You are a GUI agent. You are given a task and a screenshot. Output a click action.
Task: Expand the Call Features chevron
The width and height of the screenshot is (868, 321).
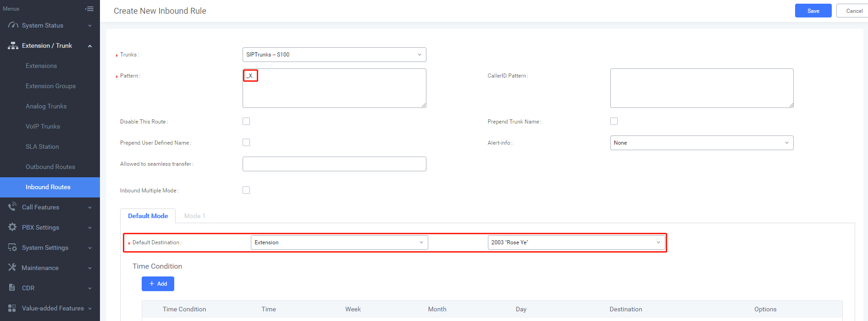coord(90,208)
